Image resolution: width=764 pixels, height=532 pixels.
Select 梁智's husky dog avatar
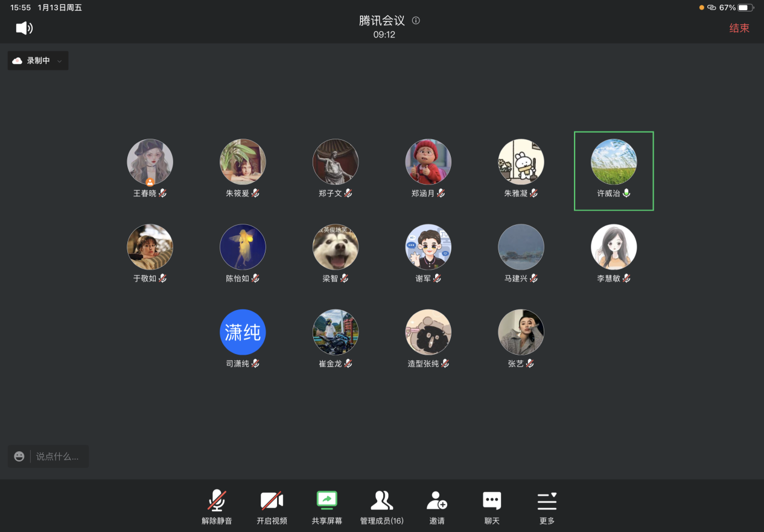(336, 247)
